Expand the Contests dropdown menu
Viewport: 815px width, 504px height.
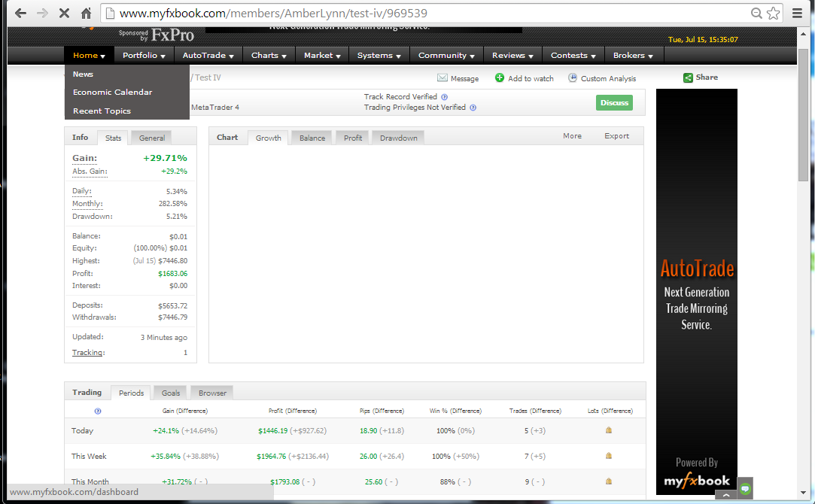tap(573, 55)
